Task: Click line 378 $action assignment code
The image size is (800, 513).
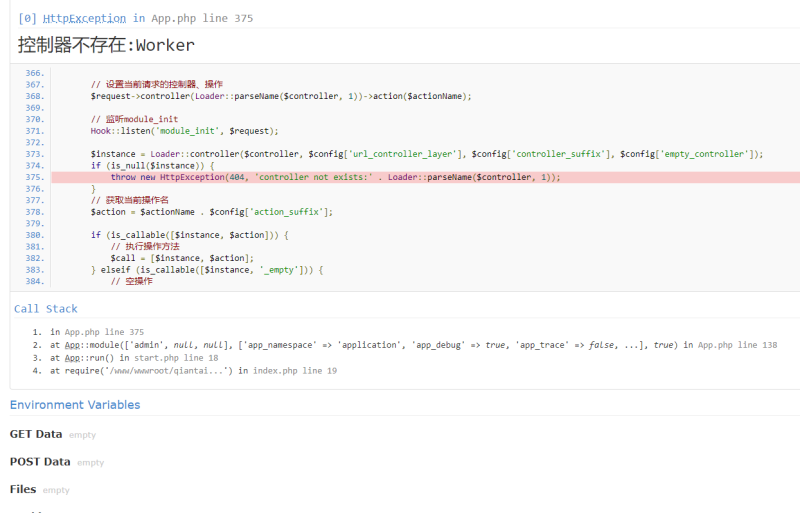Action: click(x=212, y=212)
